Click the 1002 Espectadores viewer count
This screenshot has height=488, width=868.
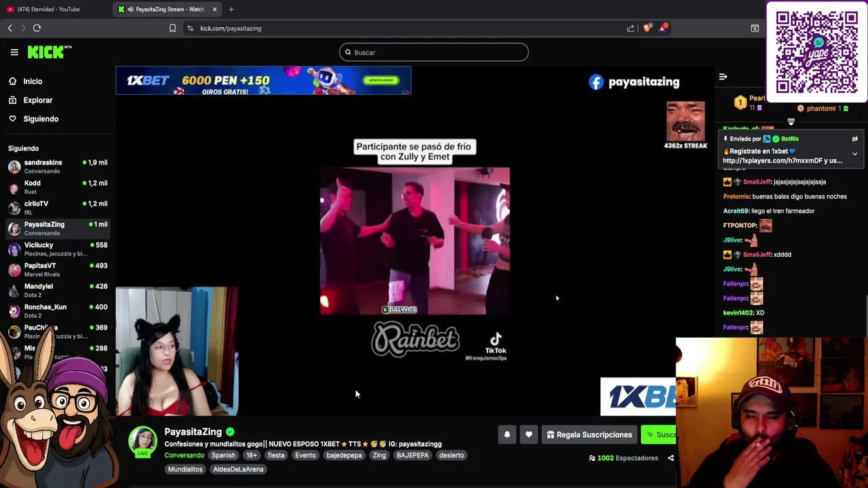623,458
